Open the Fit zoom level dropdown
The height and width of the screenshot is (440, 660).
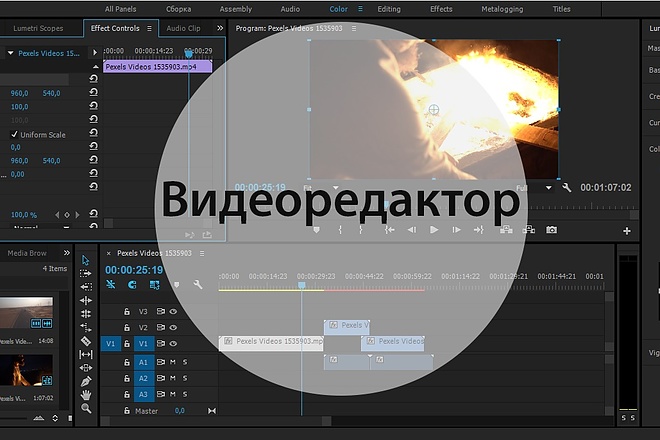(x=335, y=188)
